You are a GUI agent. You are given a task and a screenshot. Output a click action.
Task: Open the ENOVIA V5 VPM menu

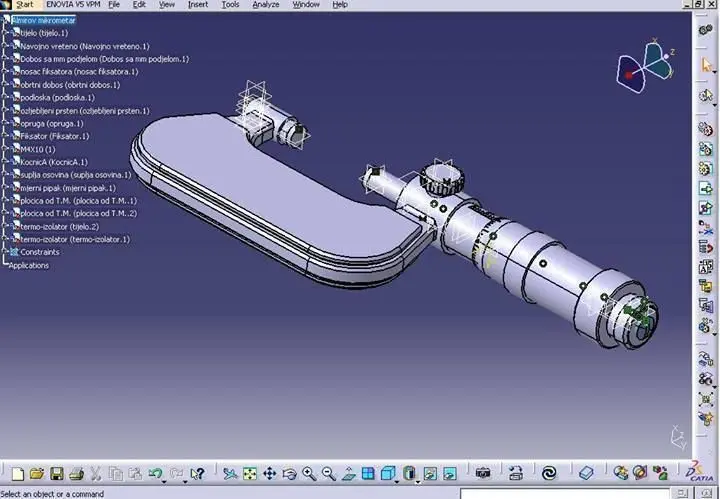click(x=73, y=5)
